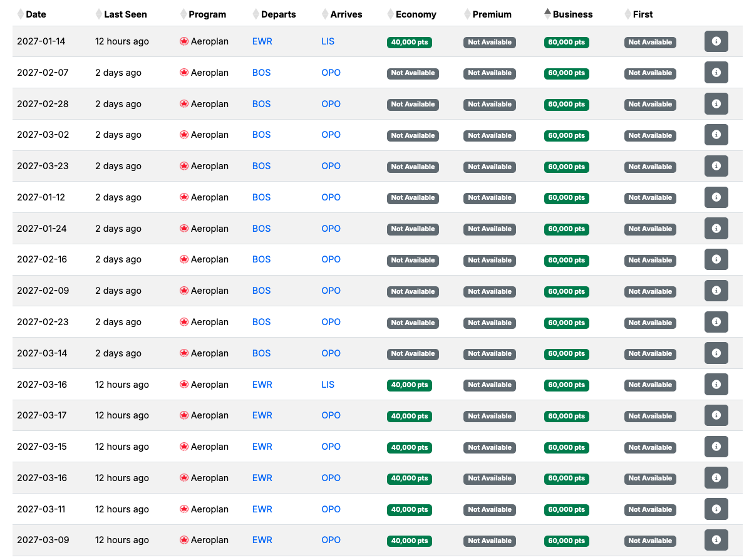Select the 2027-02-09 date cell

coord(43,291)
